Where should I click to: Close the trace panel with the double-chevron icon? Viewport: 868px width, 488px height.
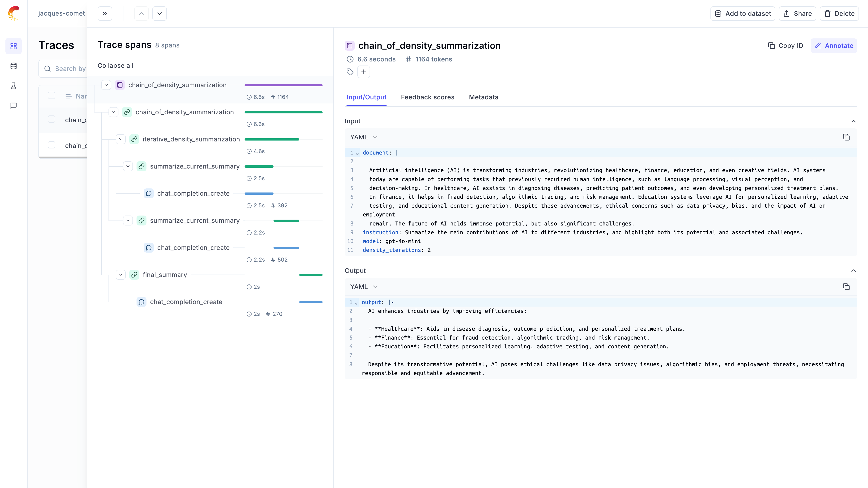coord(105,14)
